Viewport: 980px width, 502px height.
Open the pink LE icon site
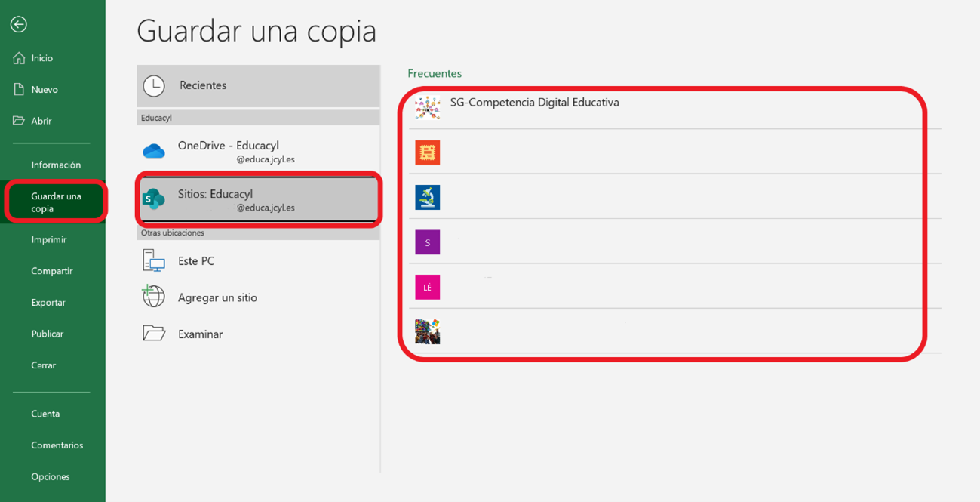pos(427,287)
